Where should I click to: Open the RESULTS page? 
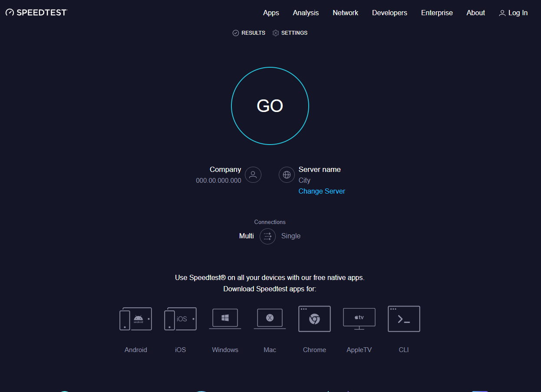(x=253, y=33)
